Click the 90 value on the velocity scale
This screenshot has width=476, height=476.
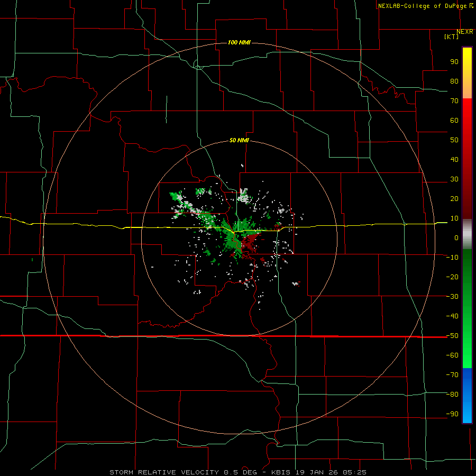click(x=454, y=62)
